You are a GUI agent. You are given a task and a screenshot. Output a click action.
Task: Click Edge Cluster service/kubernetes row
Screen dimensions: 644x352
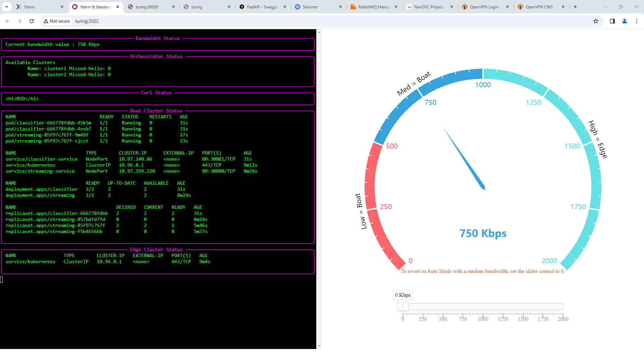click(108, 261)
